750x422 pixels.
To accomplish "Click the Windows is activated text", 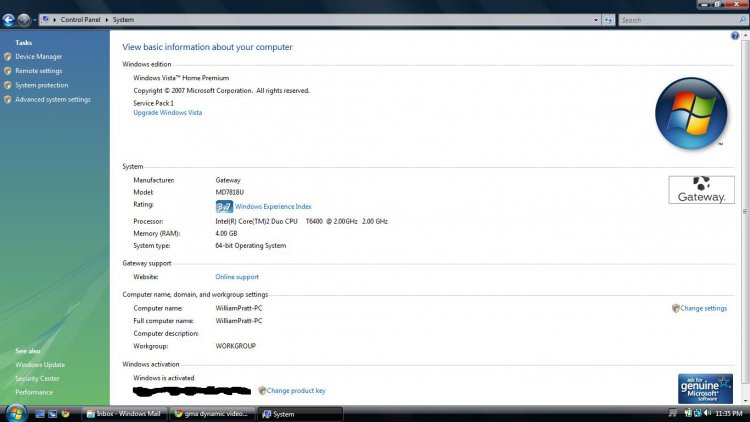I will point(164,378).
